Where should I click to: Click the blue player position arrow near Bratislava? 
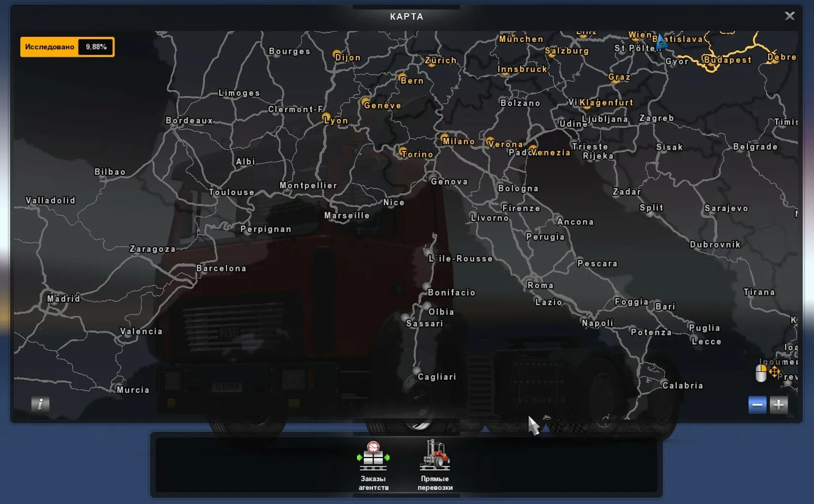tap(661, 42)
